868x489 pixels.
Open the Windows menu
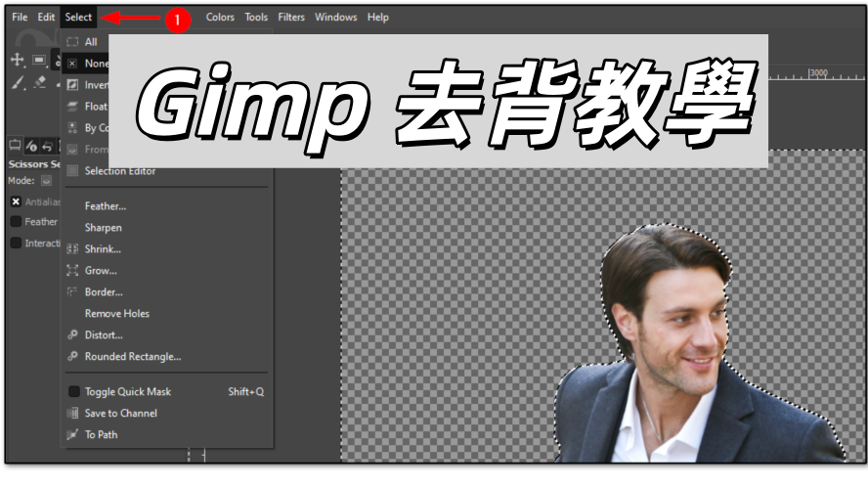(335, 18)
